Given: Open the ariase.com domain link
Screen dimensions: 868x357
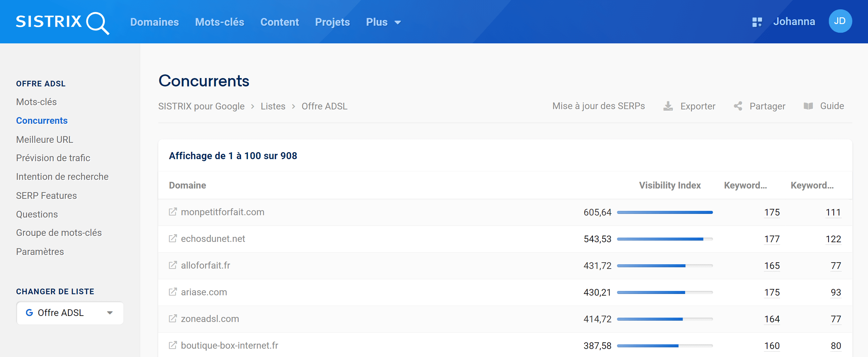Looking at the screenshot, I should [204, 292].
